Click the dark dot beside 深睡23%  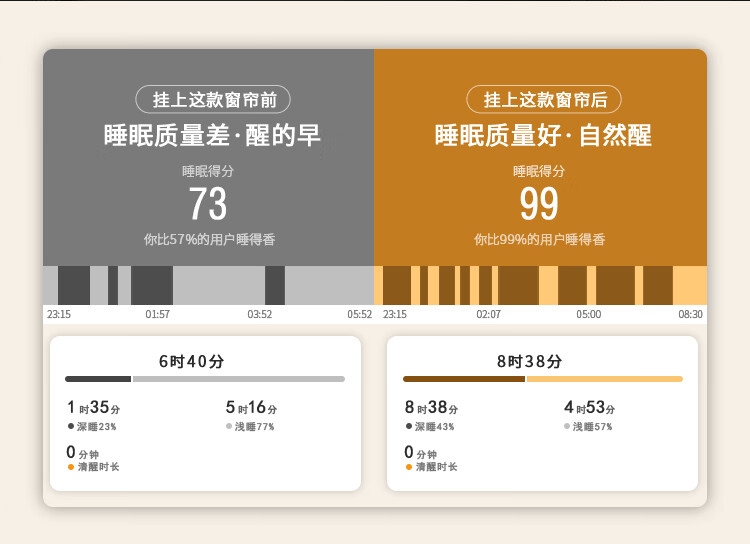point(71,426)
